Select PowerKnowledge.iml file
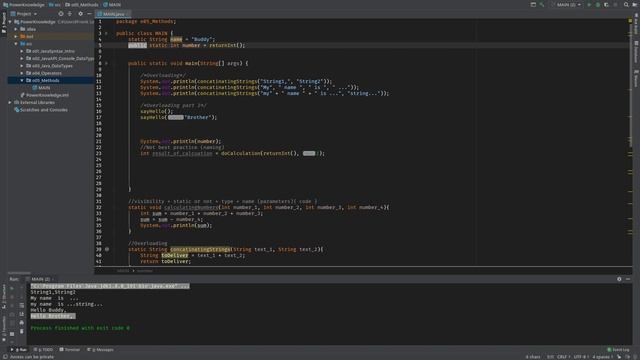640x360 pixels. coord(44,95)
